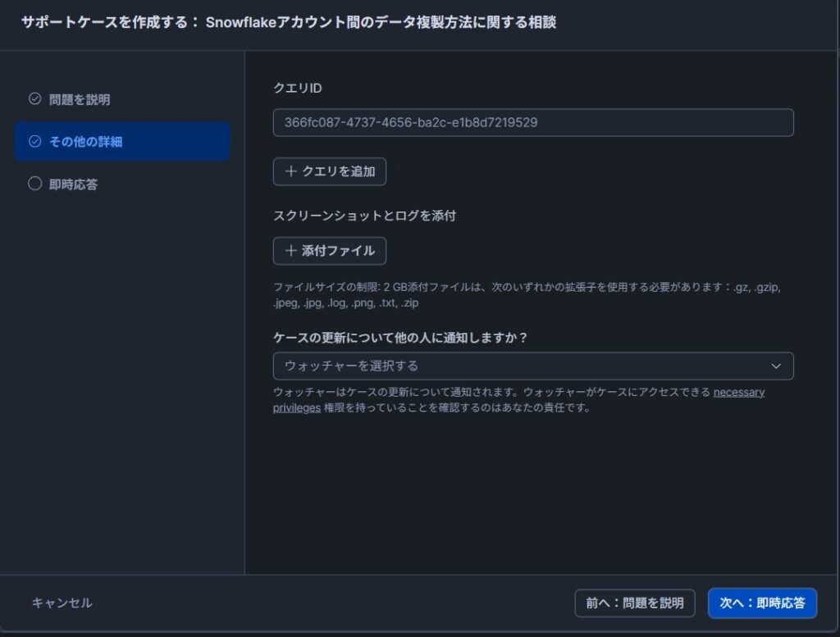
Task: Click the checkmark icon beside その他の詳細
Action: [34, 141]
